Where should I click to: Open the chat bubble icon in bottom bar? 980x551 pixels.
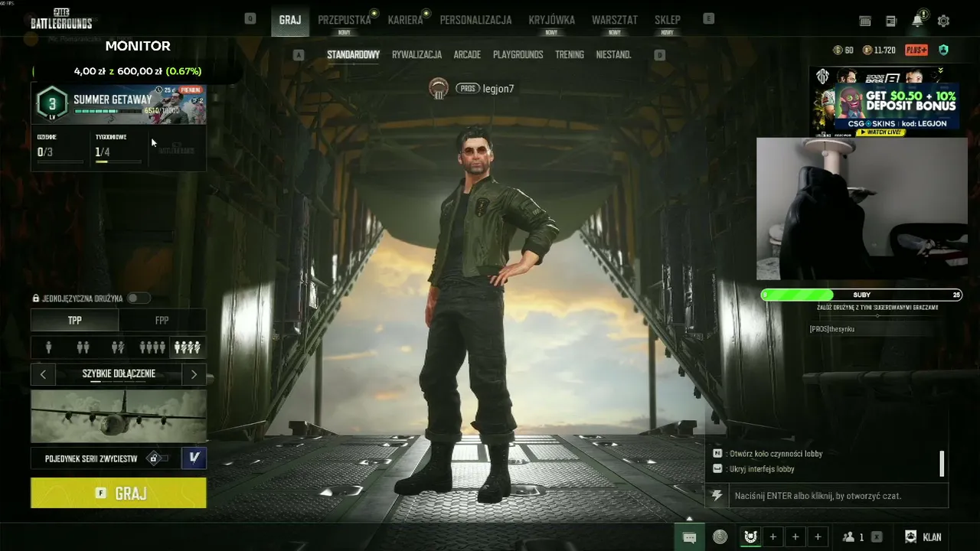[688, 536]
